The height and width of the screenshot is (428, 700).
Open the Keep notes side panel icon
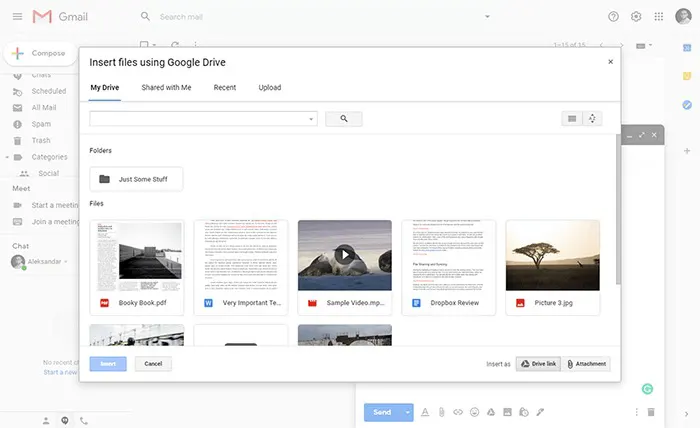coord(687,76)
